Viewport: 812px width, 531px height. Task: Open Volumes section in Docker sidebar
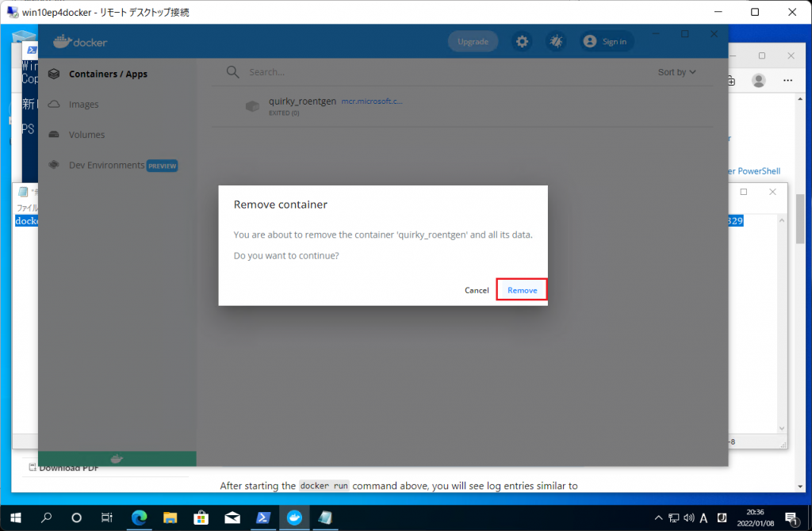click(x=87, y=135)
